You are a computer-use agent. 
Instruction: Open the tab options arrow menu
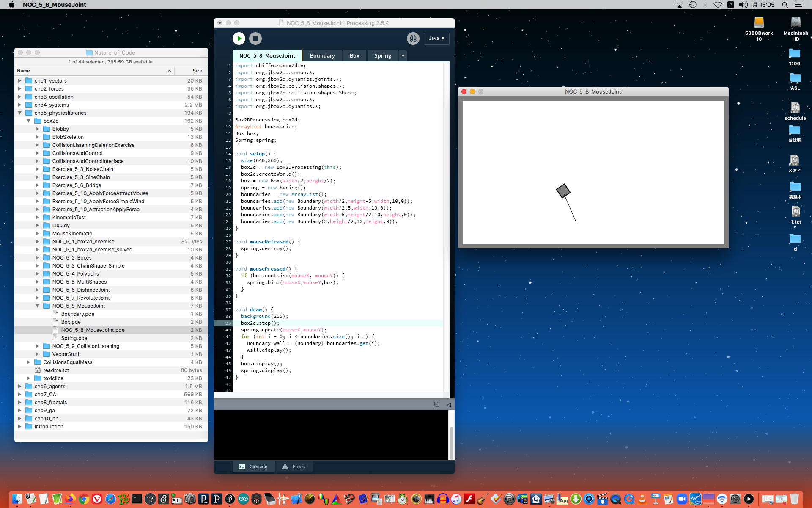(x=403, y=56)
